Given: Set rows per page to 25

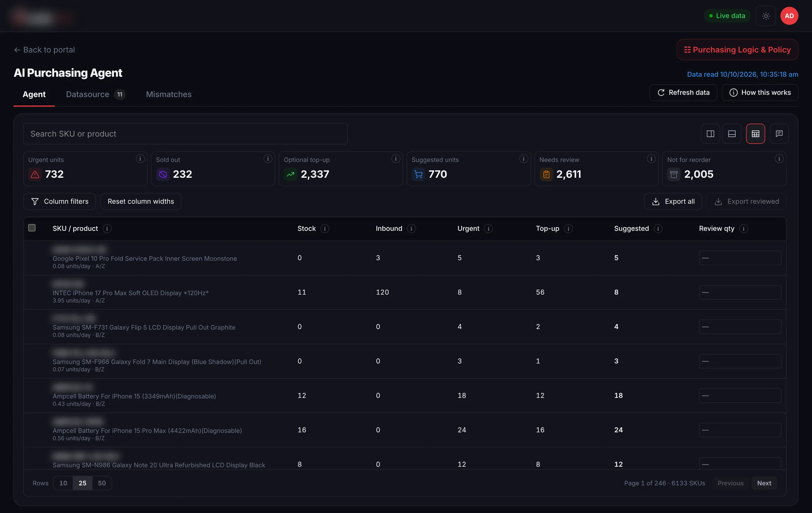Looking at the screenshot, I should pyautogui.click(x=83, y=483).
